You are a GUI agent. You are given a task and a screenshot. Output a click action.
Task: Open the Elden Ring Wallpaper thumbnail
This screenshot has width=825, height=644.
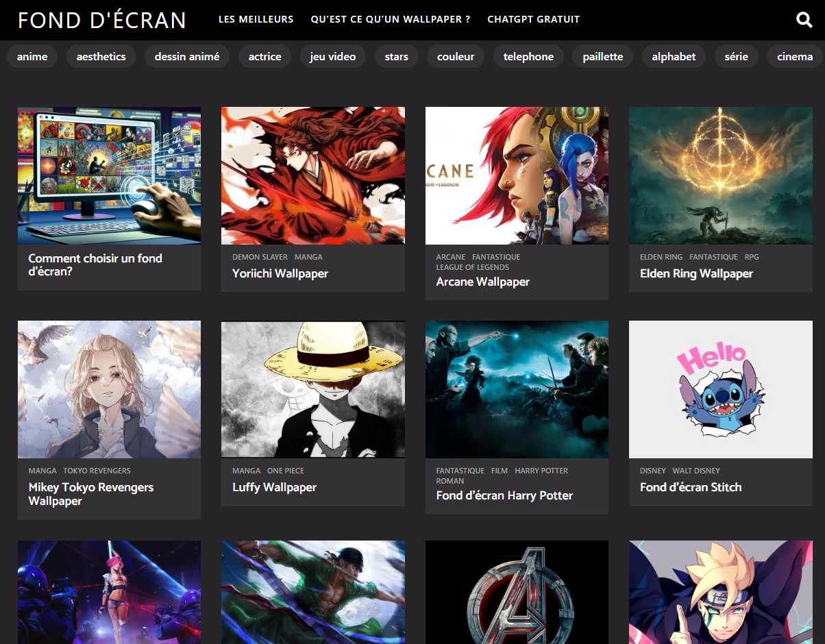tap(721, 175)
